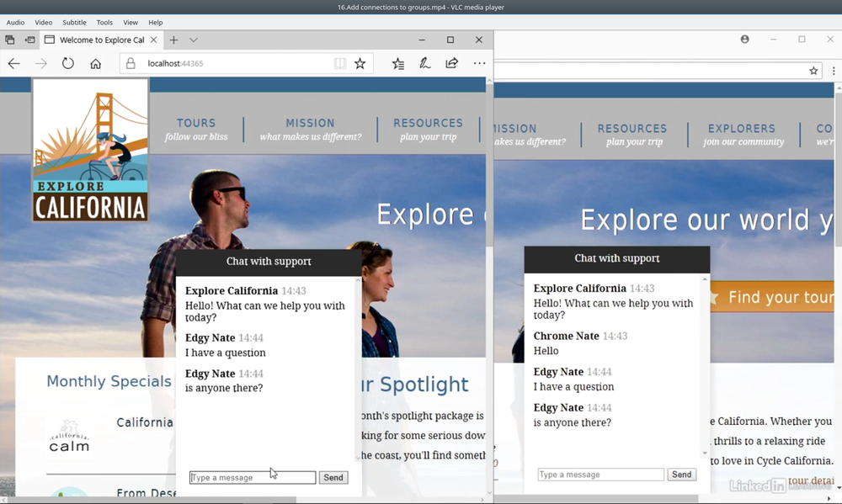Click the lock icon in address bar
The image size is (842, 504).
[131, 63]
